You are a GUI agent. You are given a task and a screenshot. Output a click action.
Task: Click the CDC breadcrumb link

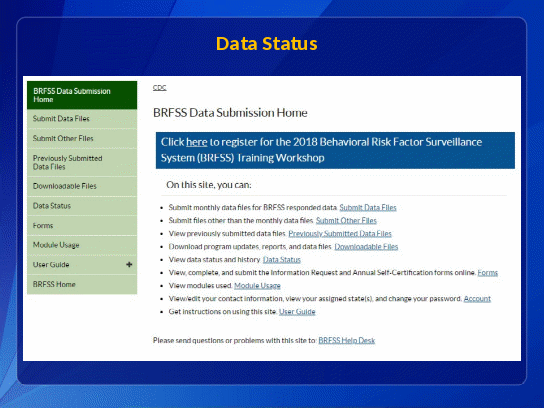click(x=160, y=87)
